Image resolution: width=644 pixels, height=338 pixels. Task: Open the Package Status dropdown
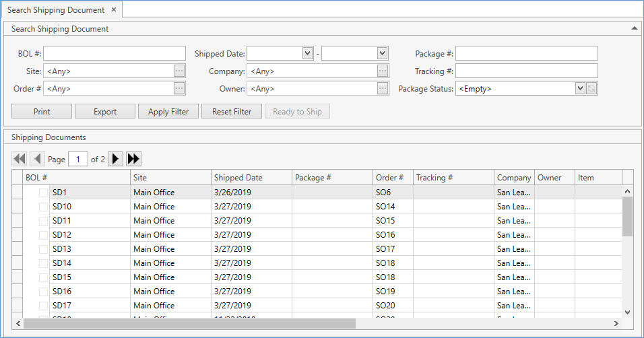[x=580, y=88]
